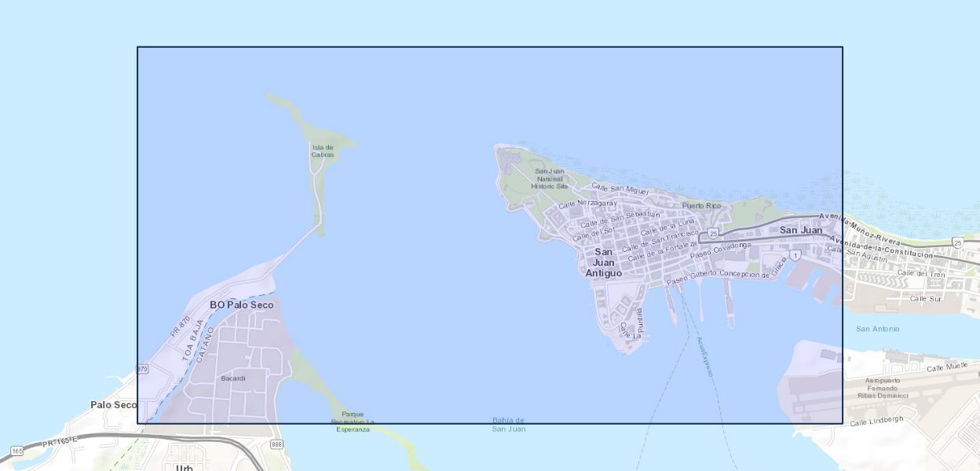Image resolution: width=980 pixels, height=471 pixels.
Task: Select the Calle Lindbergh street label
Action: pyautogui.click(x=876, y=421)
